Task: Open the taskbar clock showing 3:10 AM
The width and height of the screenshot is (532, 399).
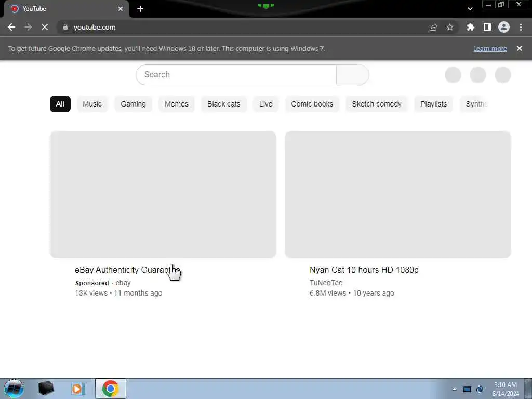Action: (x=505, y=389)
